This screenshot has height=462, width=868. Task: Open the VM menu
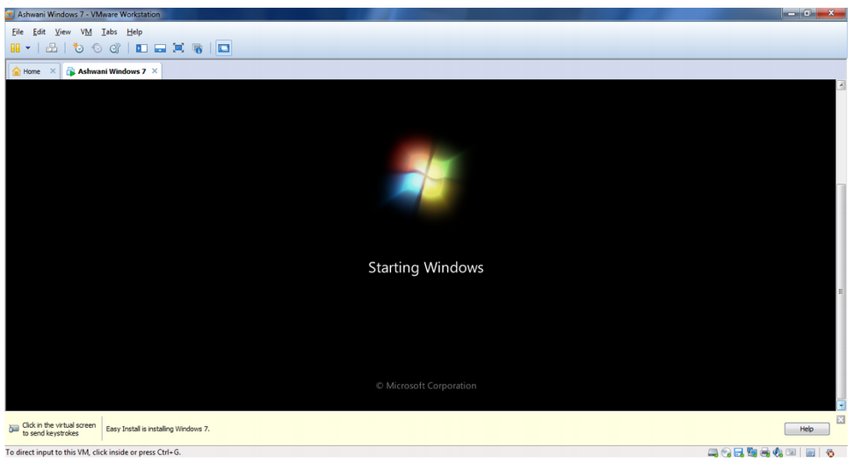(86, 32)
